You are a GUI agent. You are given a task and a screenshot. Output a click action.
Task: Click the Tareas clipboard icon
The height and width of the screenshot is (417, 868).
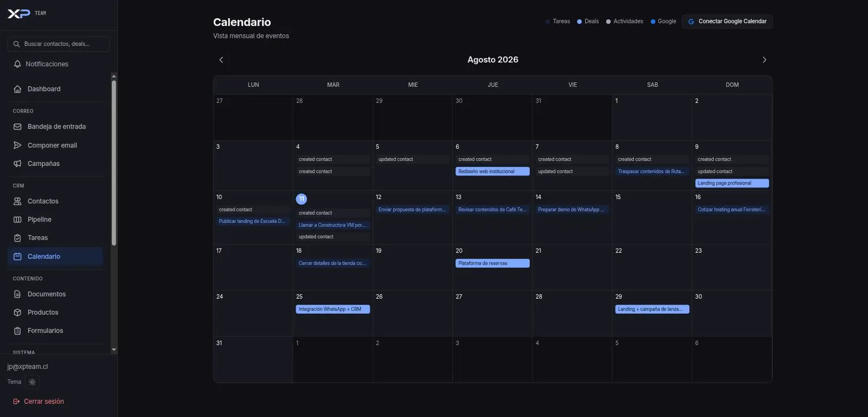click(18, 238)
